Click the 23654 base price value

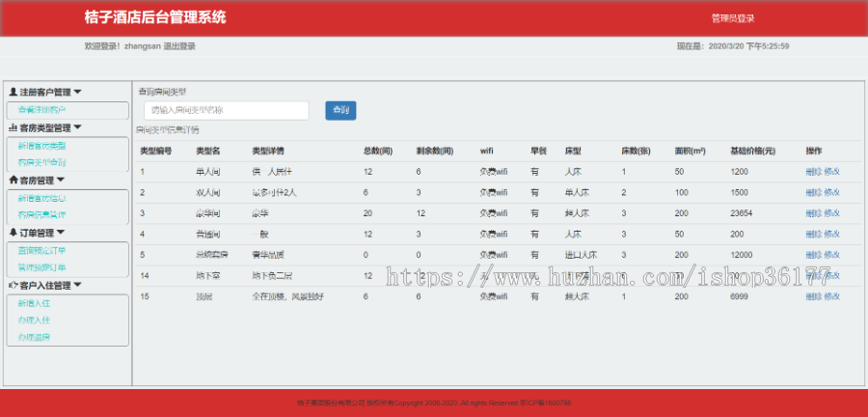(x=742, y=213)
